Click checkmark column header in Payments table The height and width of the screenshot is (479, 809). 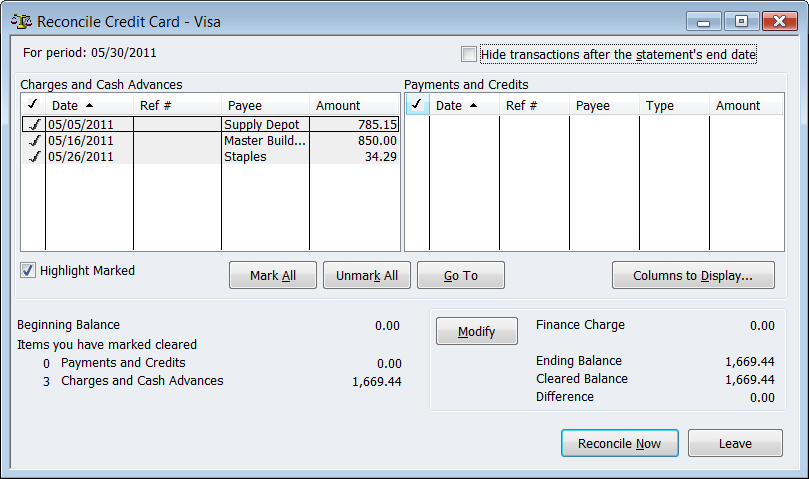coord(417,105)
